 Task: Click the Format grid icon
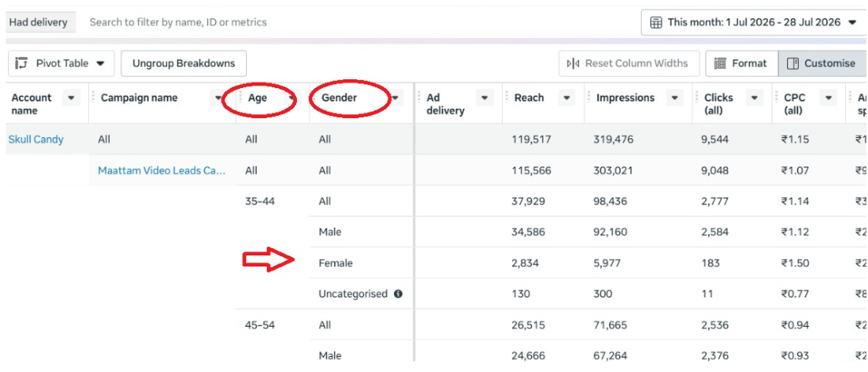click(x=719, y=63)
